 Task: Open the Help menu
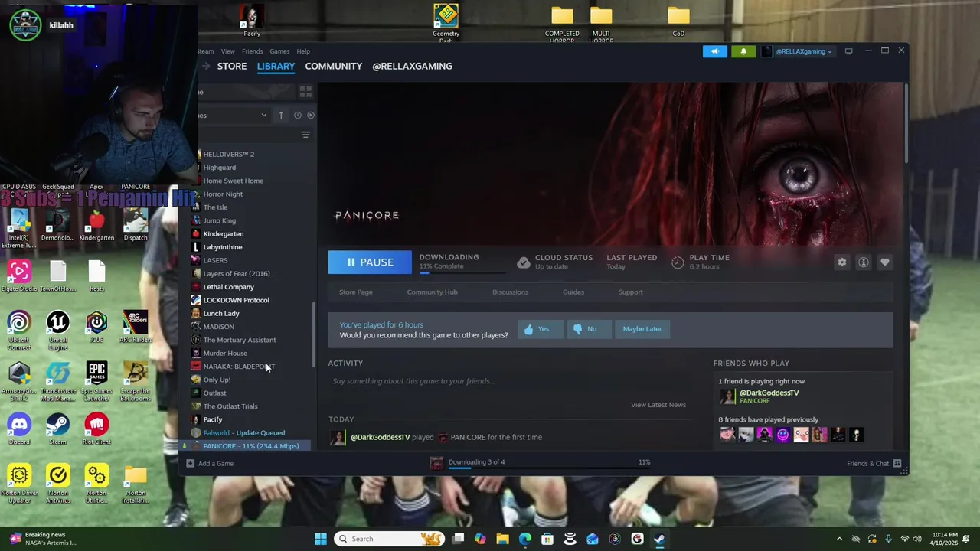click(x=303, y=51)
